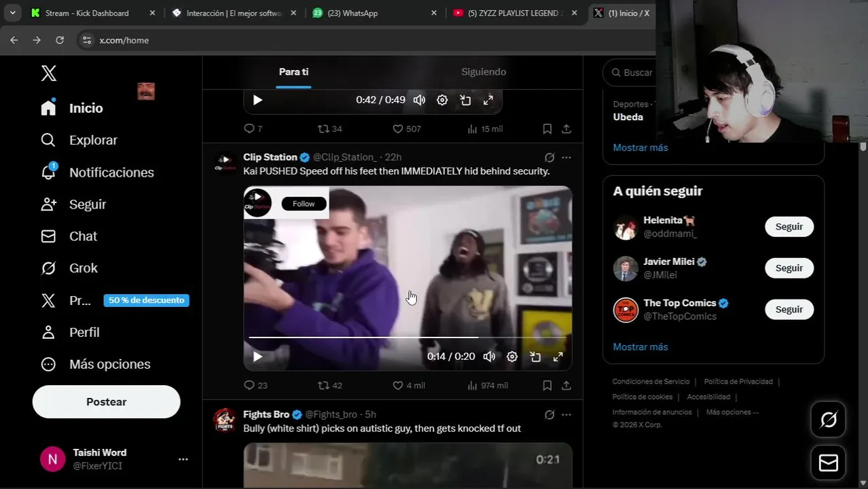The width and height of the screenshot is (868, 489).
Task: Follow The Top Comics account
Action: point(789,310)
